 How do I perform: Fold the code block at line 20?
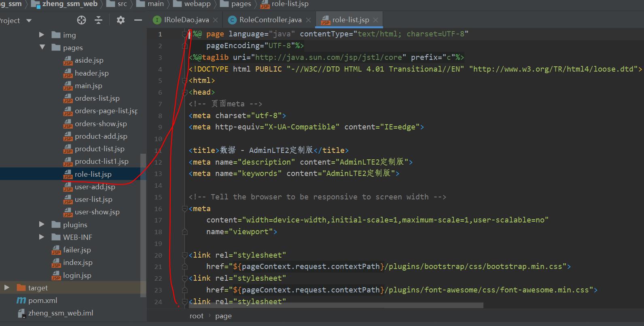[184, 255]
